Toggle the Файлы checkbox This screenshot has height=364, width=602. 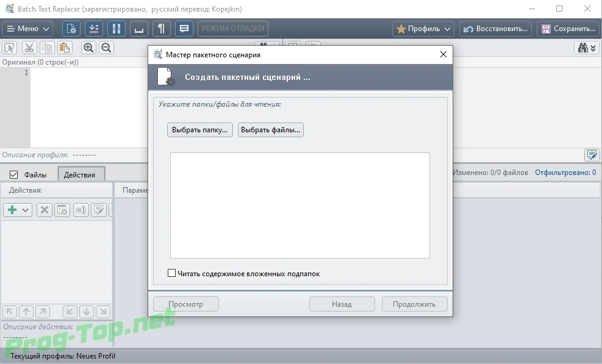pos(14,175)
